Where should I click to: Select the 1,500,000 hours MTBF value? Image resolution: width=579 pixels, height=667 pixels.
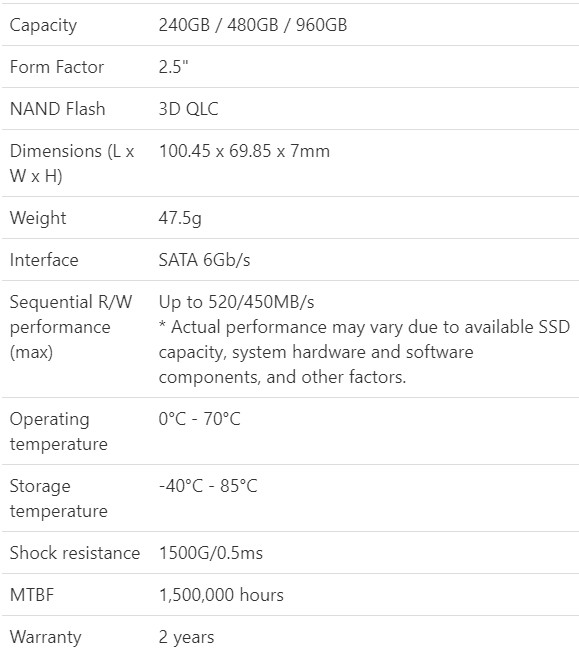click(221, 595)
